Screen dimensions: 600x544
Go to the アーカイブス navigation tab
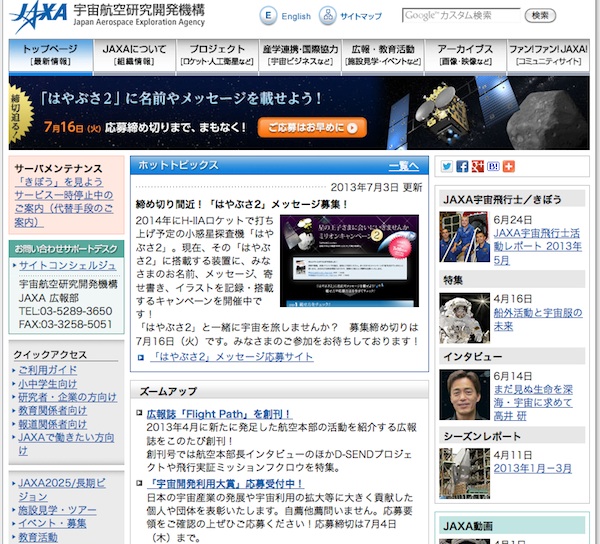click(x=464, y=55)
